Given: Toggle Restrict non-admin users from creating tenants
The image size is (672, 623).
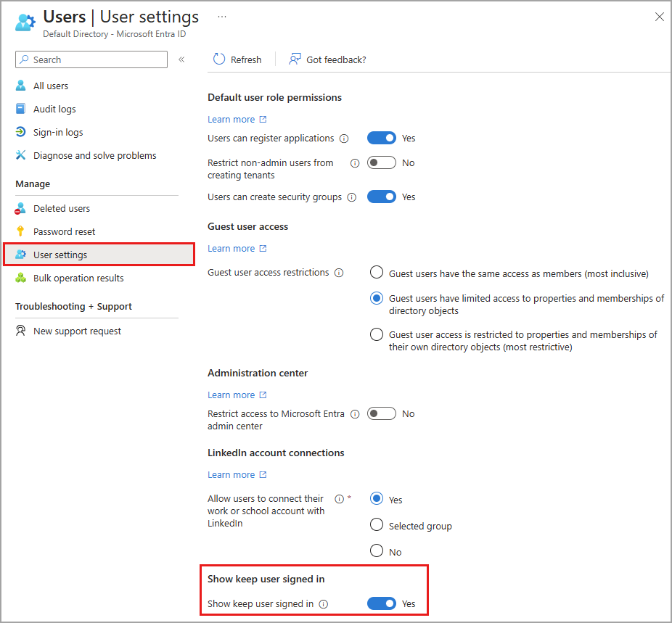Looking at the screenshot, I should tap(382, 162).
